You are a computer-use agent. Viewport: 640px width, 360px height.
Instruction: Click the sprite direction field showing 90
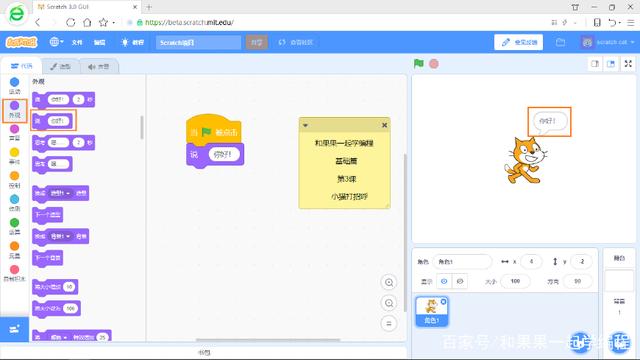(x=577, y=281)
